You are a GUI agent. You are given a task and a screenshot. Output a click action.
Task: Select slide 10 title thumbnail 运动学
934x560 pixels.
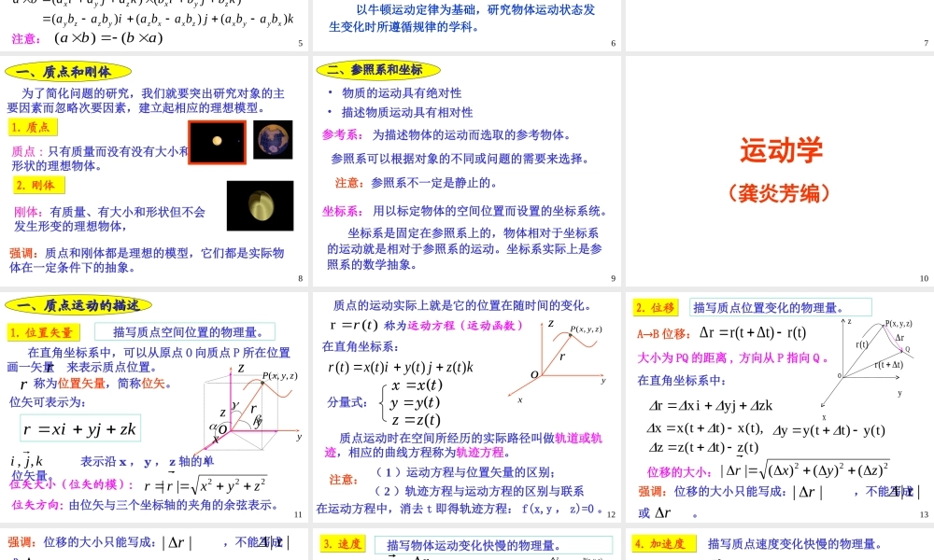[780, 171]
